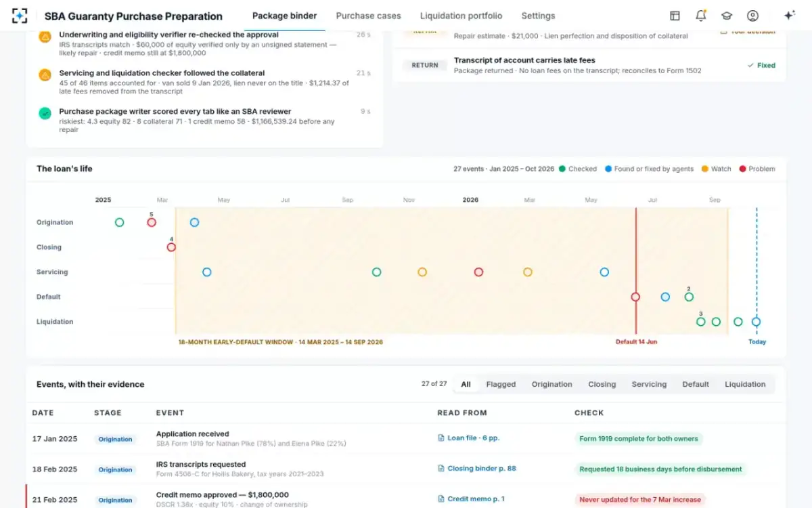812x508 pixels.
Task: Open the Liquidation portfolio tab
Action: tap(461, 16)
